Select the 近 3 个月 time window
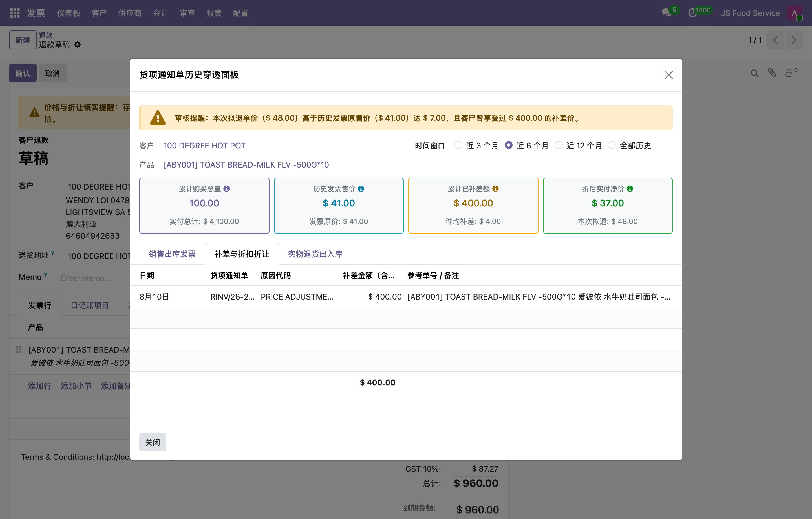The width and height of the screenshot is (812, 519). coord(458,145)
